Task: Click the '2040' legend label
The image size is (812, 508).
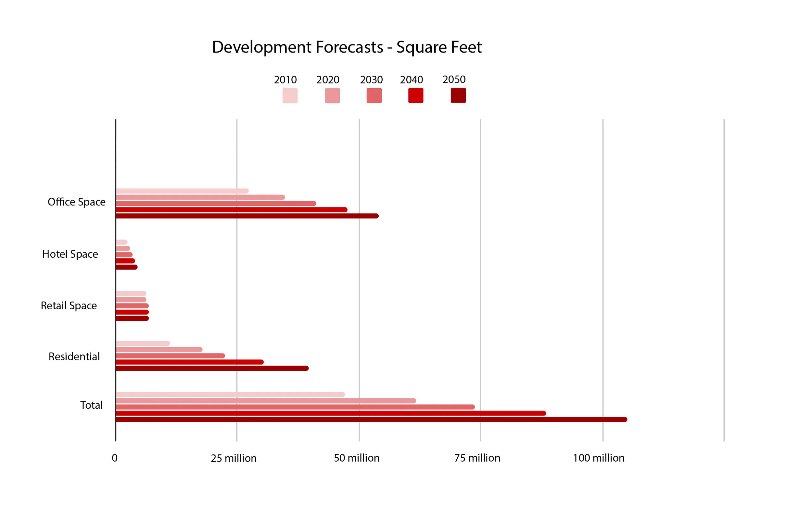Action: 412,80
